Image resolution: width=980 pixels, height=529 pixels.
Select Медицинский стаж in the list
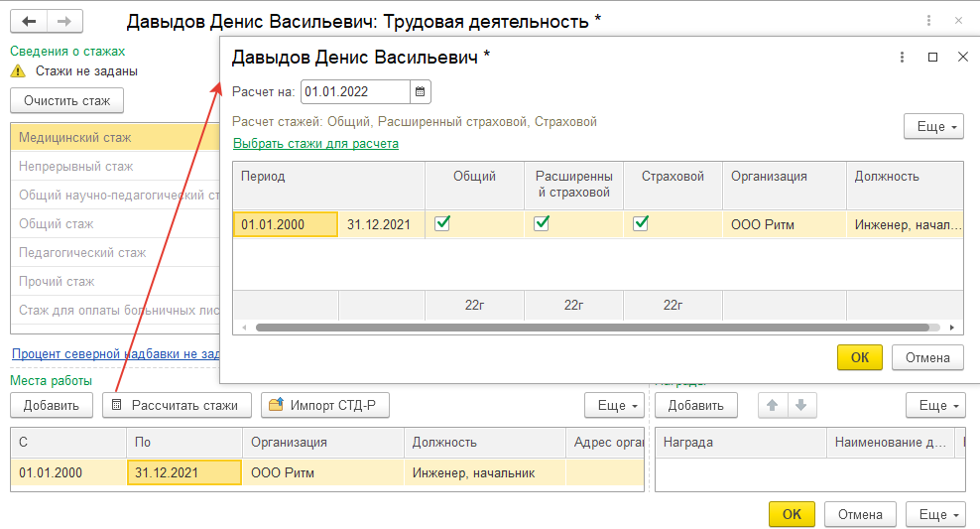(x=75, y=138)
